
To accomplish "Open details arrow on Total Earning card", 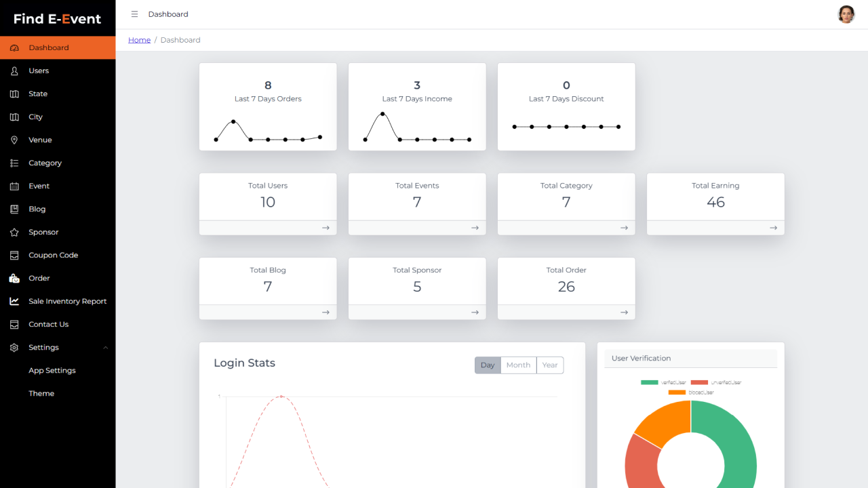I will 773,228.
